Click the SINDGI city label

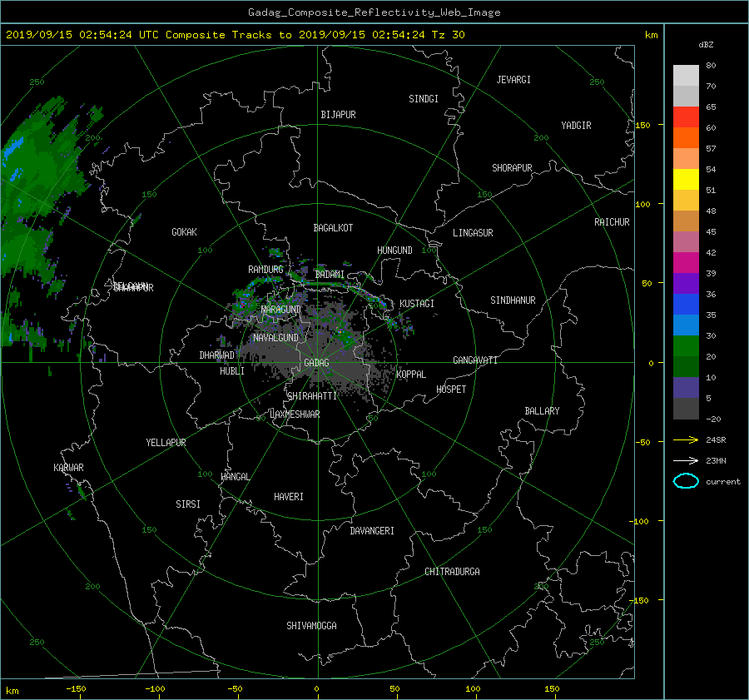pos(424,99)
